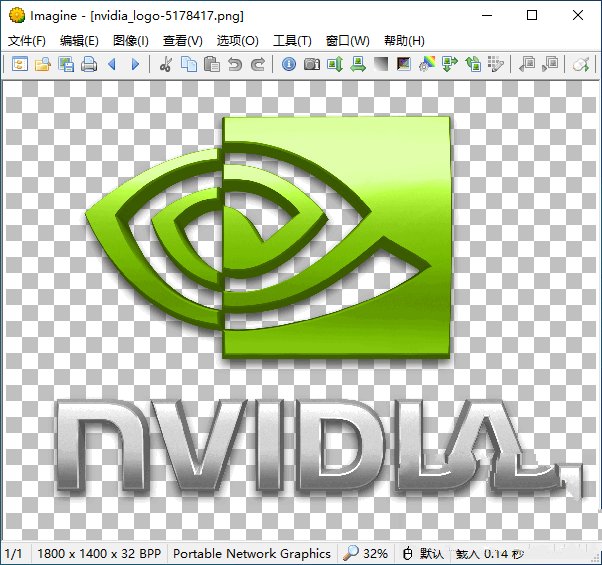Click the Imagine app icon in title bar
This screenshot has height=565, width=602.
pos(17,15)
